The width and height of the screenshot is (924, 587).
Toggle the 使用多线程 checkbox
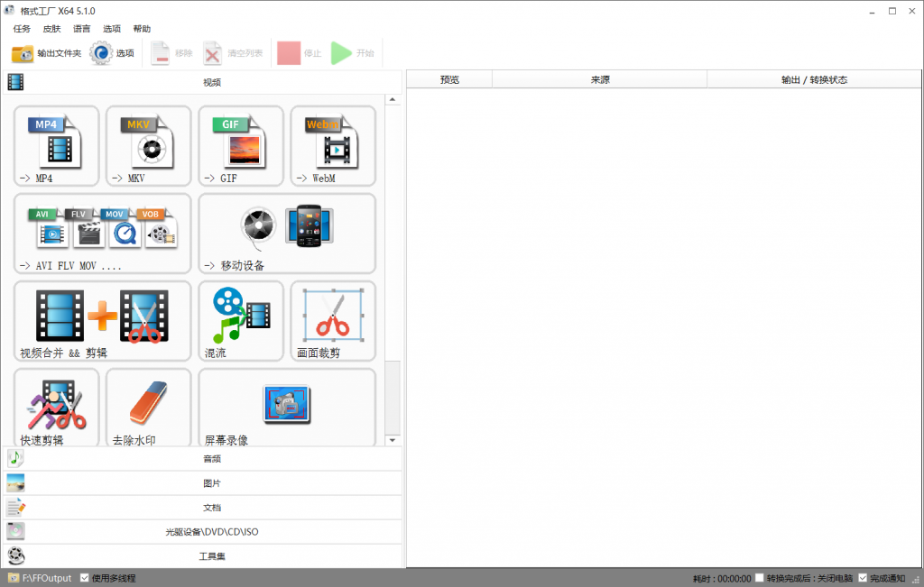(x=85, y=578)
